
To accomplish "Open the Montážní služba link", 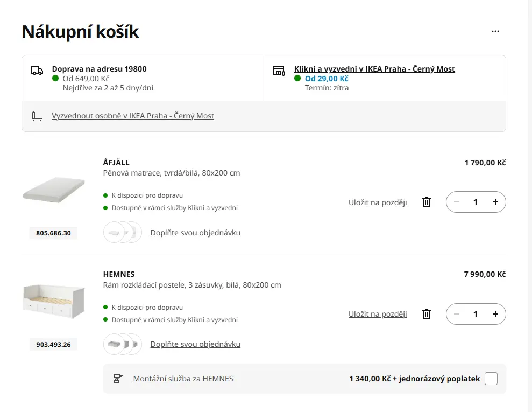I will point(162,379).
